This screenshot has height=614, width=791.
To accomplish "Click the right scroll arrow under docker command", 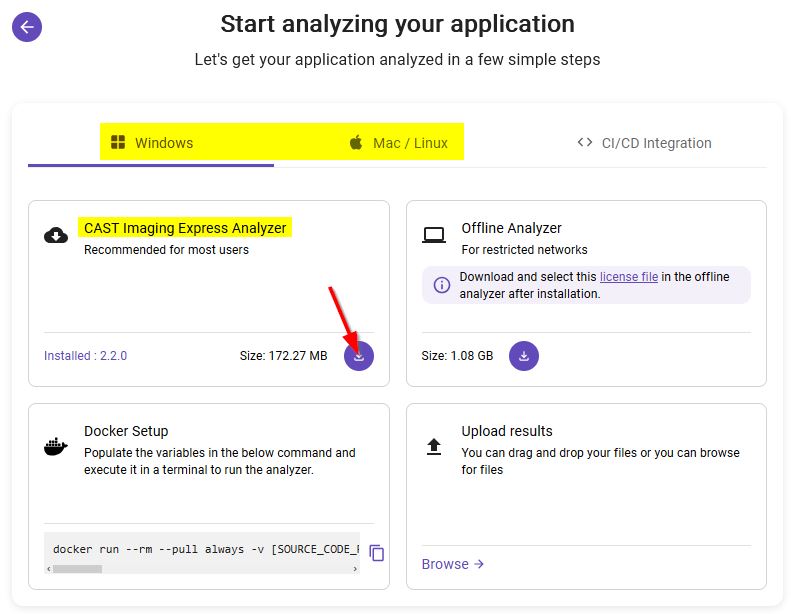I will (355, 569).
